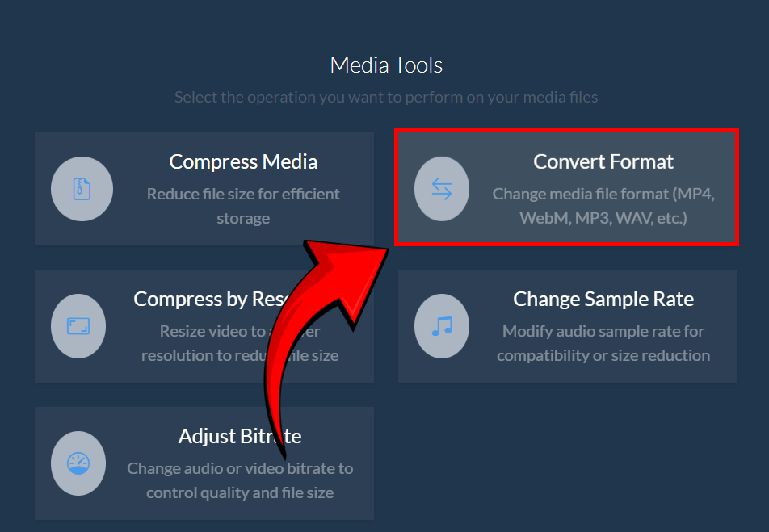Click the Change Sample Rate title text
Screen dimensions: 769x532
pos(603,299)
